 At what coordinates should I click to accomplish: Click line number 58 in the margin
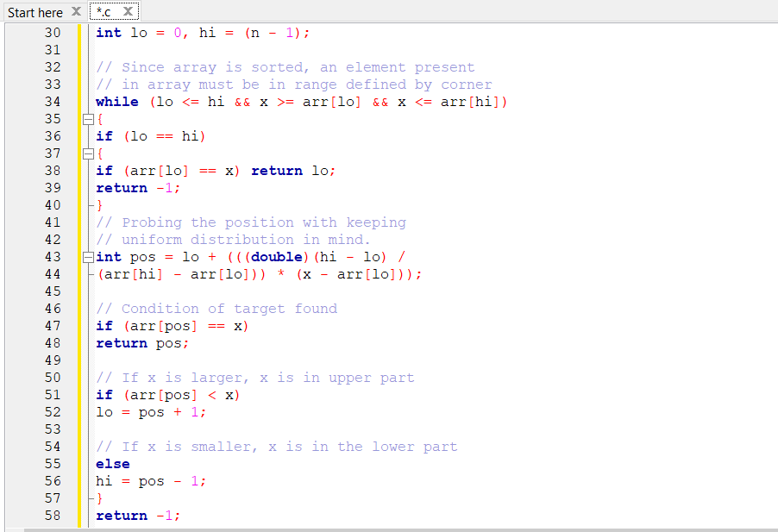tap(52, 516)
